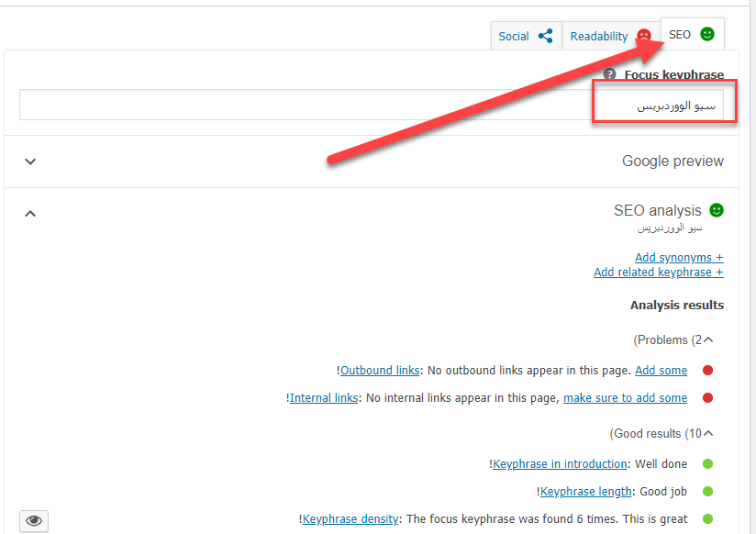
Task: Open the Internal links help link
Action: [x=324, y=398]
